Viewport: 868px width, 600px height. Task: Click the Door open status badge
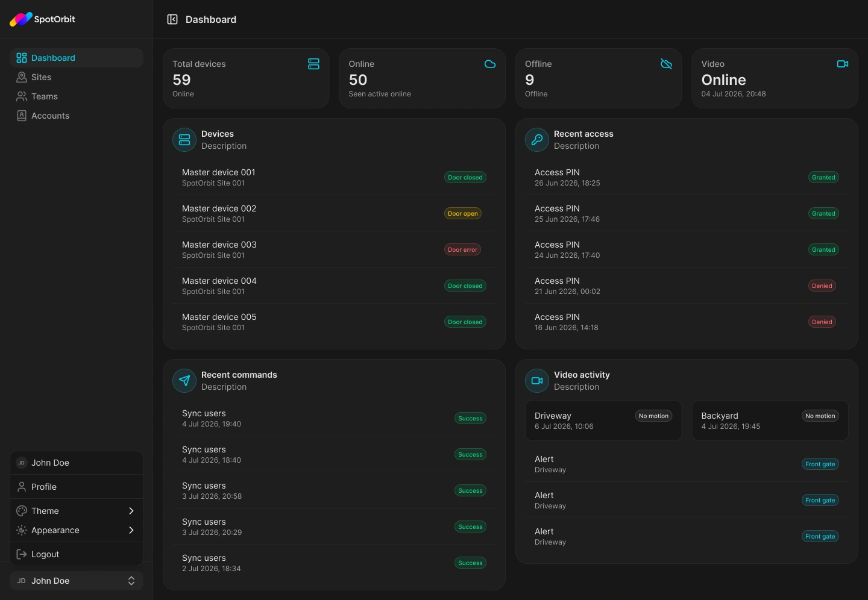click(463, 213)
